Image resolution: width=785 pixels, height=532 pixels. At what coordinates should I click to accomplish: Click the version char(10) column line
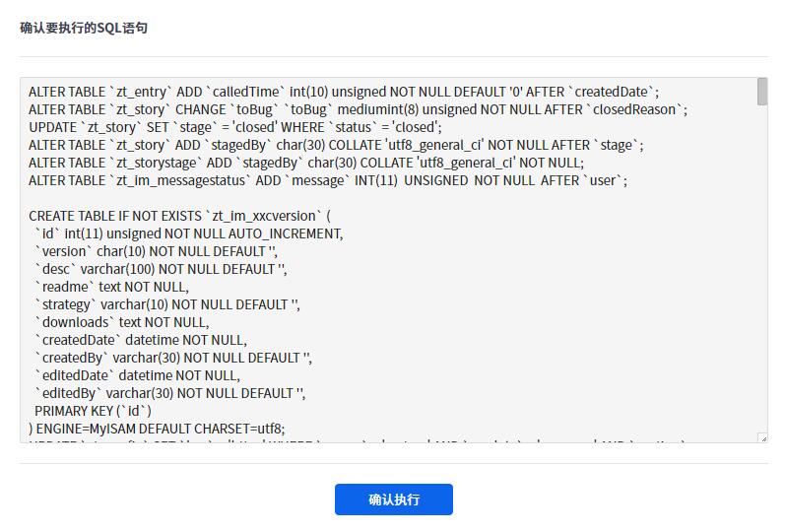coord(156,251)
